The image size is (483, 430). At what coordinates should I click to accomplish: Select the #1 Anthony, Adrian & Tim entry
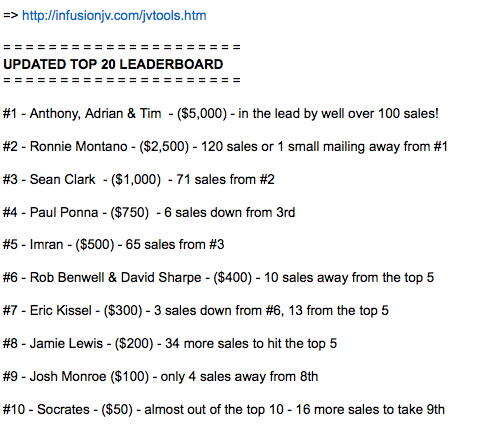tap(220, 114)
